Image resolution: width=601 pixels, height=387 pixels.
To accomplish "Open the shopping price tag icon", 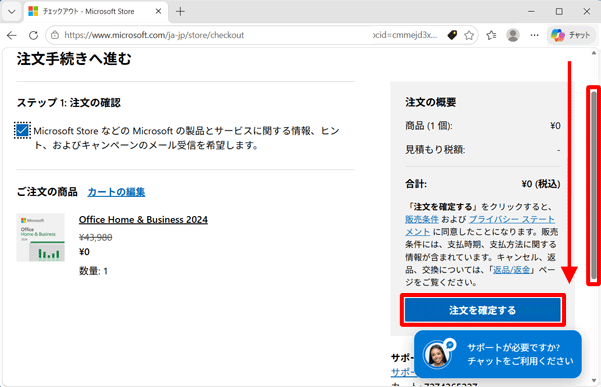I will (452, 35).
